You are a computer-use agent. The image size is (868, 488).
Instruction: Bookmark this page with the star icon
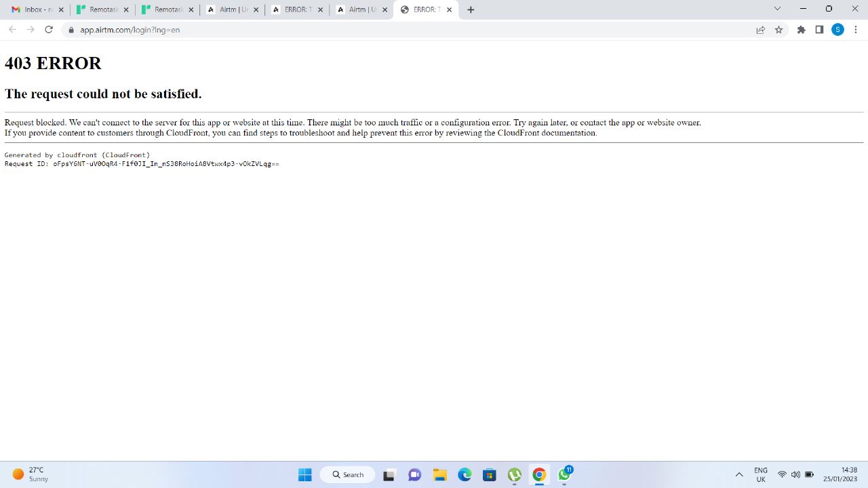pos(778,30)
